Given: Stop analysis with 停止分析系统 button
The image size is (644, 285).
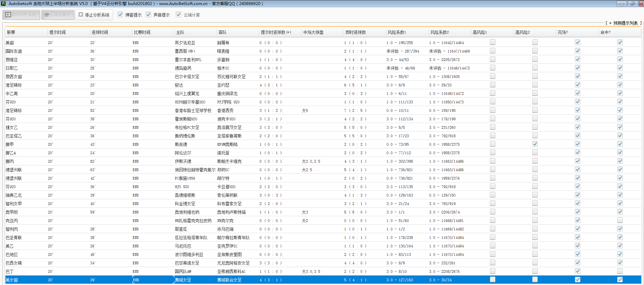Looking at the screenshot, I should pos(94,15).
